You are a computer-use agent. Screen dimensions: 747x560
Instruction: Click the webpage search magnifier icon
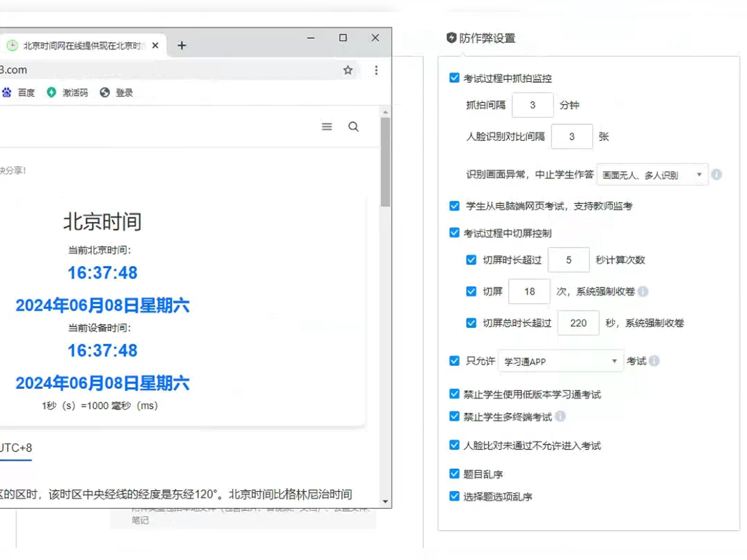pos(353,127)
